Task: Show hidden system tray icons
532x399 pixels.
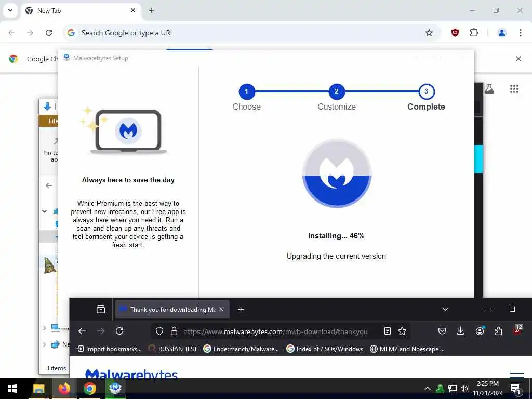Action: tap(428, 389)
